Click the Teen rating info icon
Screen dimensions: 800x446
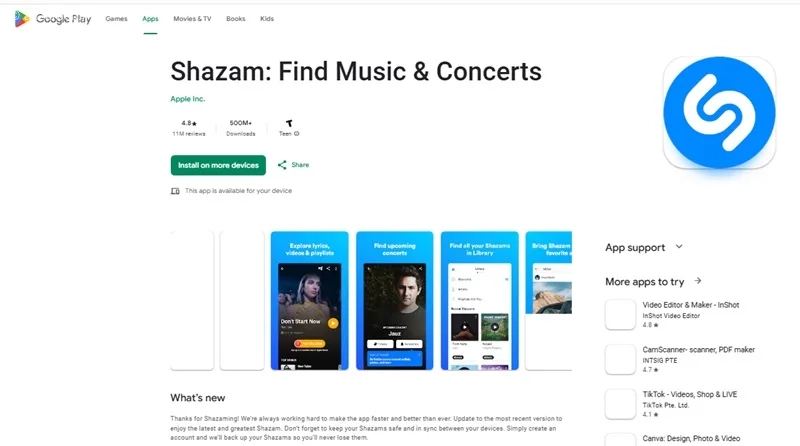[297, 133]
